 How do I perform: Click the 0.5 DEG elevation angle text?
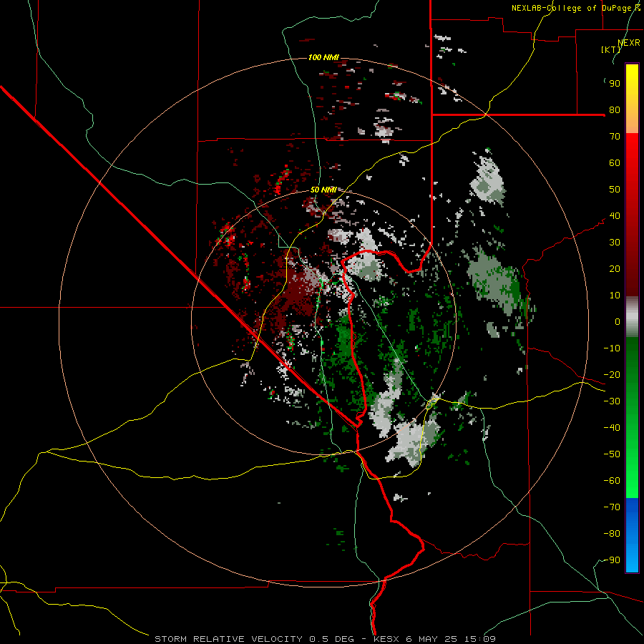[x=331, y=639]
